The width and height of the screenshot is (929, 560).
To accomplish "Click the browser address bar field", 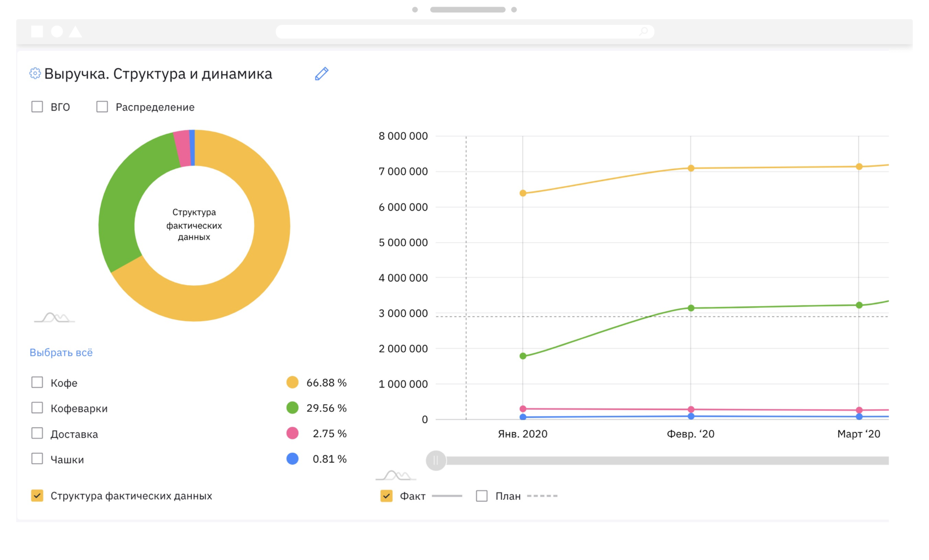I will coord(453,32).
